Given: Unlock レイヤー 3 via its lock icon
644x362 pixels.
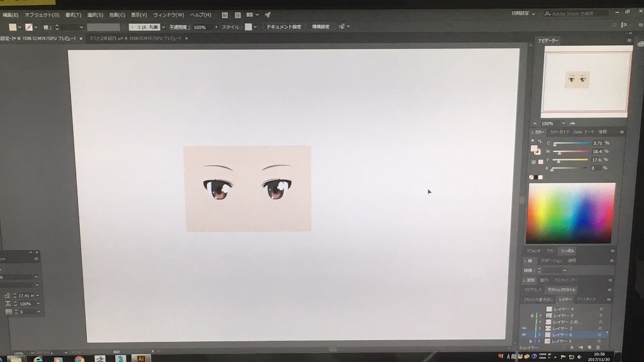Looking at the screenshot, I should (532, 315).
